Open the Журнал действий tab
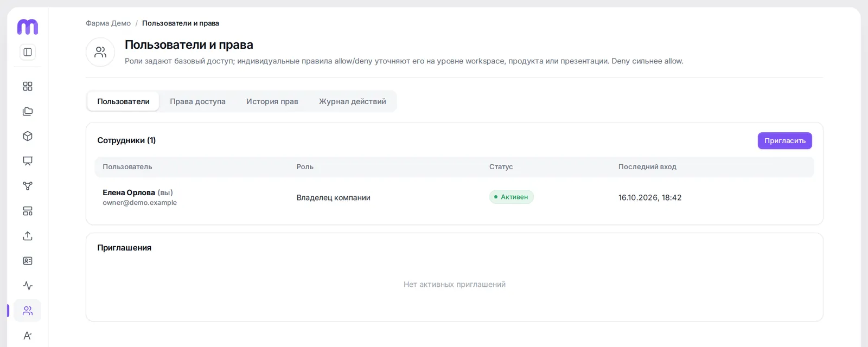 click(353, 101)
